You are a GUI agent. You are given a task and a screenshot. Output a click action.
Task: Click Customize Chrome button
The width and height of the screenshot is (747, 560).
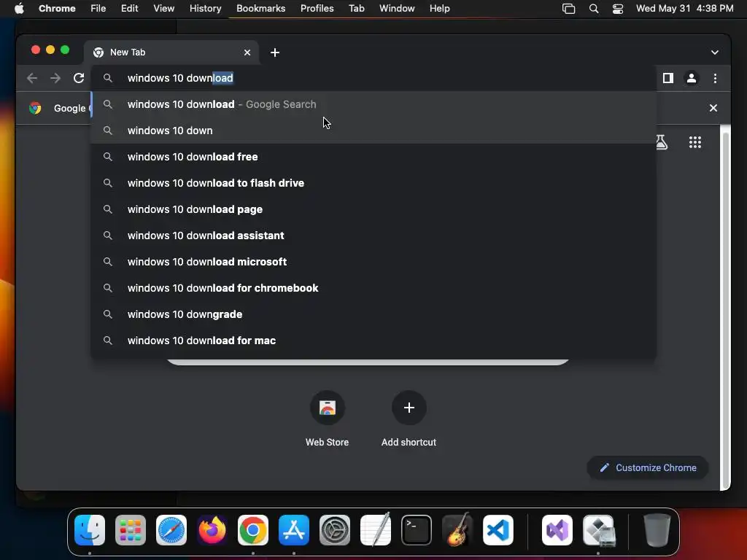point(648,467)
